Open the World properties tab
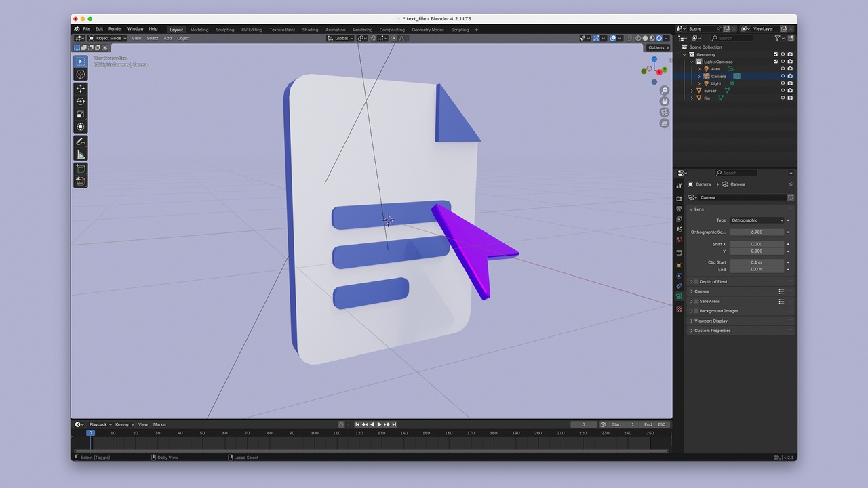The image size is (868, 488). coord(679,239)
